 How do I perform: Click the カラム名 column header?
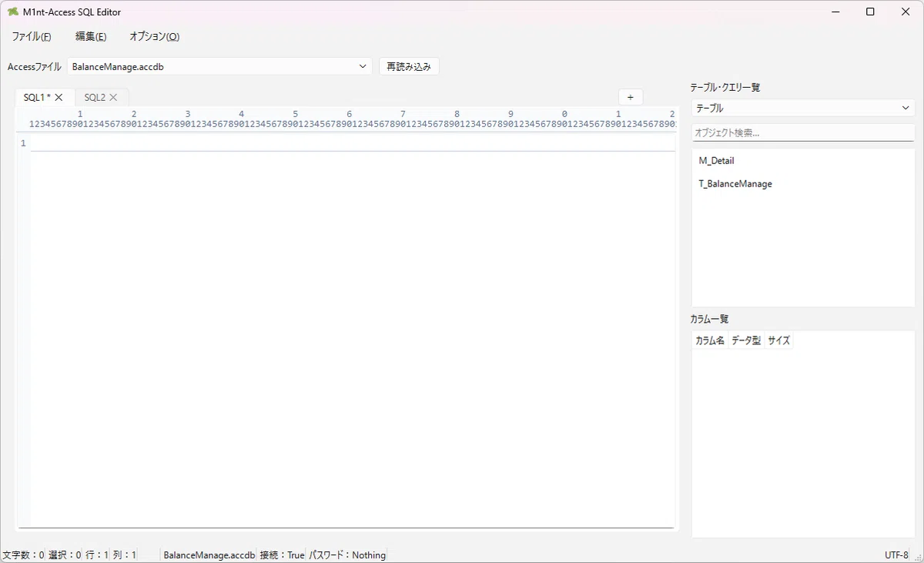click(710, 340)
